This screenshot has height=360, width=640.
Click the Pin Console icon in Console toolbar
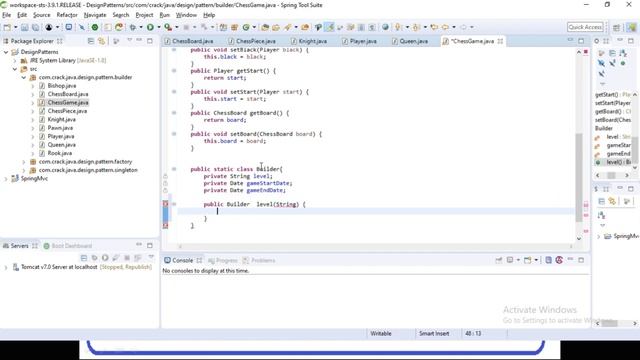pos(498,260)
